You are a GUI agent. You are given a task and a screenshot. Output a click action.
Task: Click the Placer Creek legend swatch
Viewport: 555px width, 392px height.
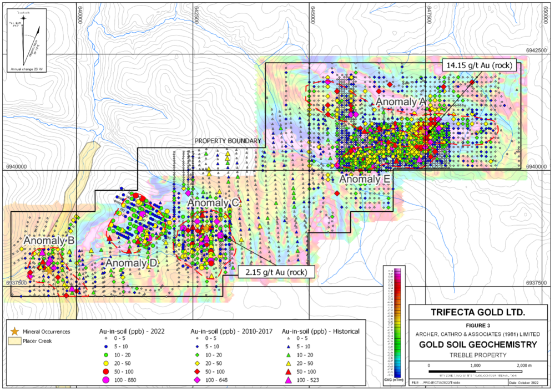(x=14, y=341)
